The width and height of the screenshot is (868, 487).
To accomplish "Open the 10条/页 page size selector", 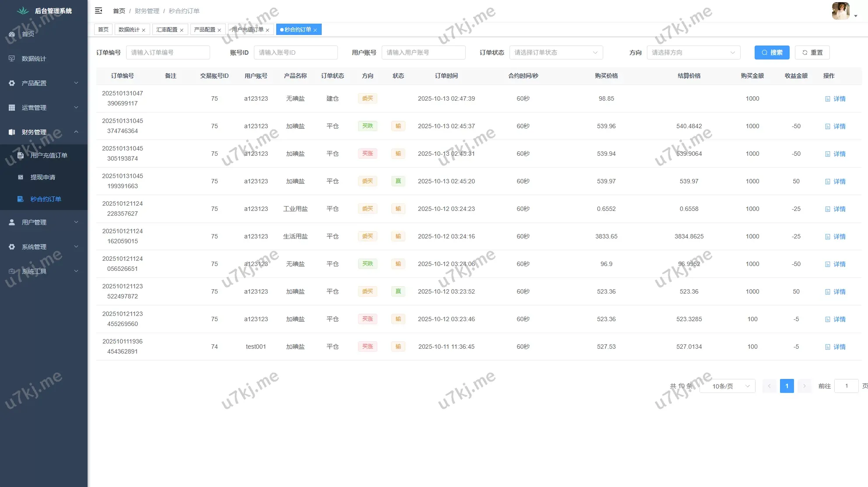I will [727, 386].
